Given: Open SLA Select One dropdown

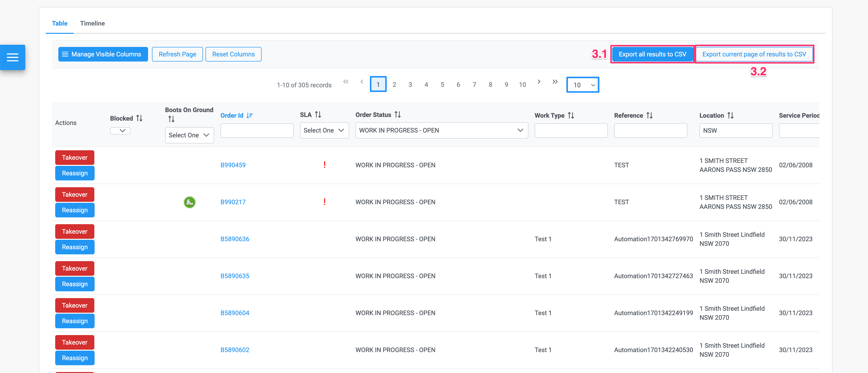Looking at the screenshot, I should [324, 130].
